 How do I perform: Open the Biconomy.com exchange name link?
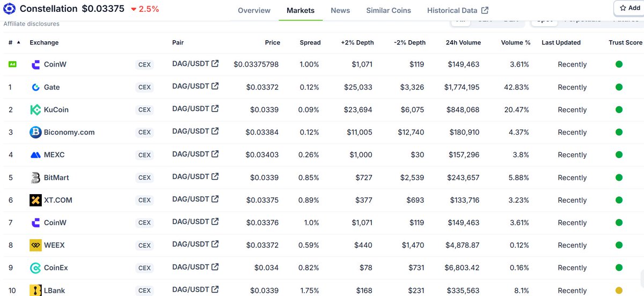point(69,132)
